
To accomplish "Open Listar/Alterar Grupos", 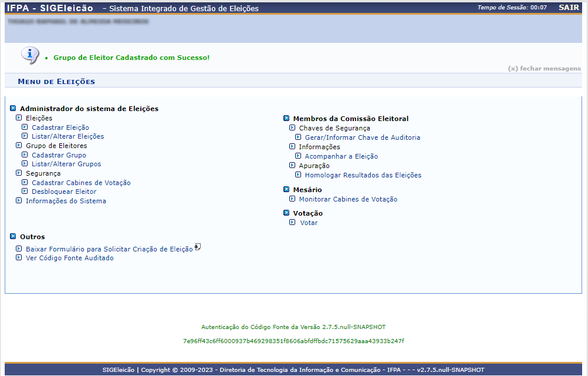I will pos(66,164).
